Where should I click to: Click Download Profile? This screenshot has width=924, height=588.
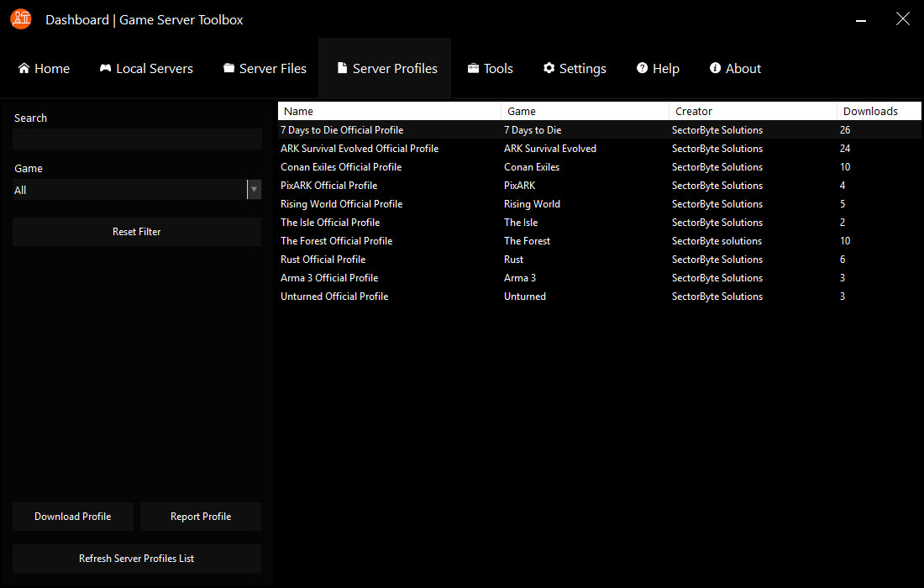72,516
